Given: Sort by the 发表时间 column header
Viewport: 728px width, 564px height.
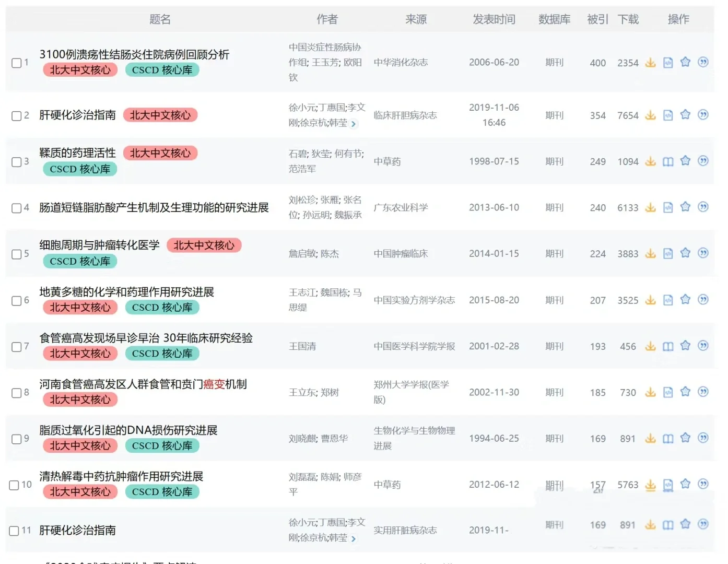Looking at the screenshot, I should [494, 19].
